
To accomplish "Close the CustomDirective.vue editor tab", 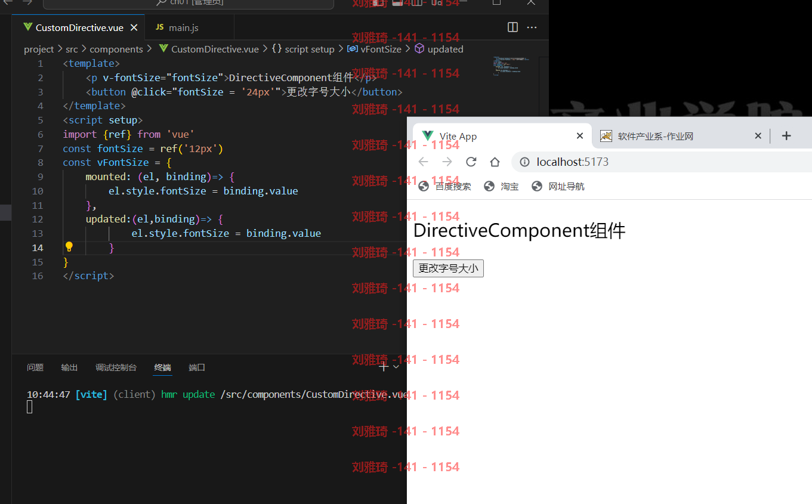I will click(134, 27).
